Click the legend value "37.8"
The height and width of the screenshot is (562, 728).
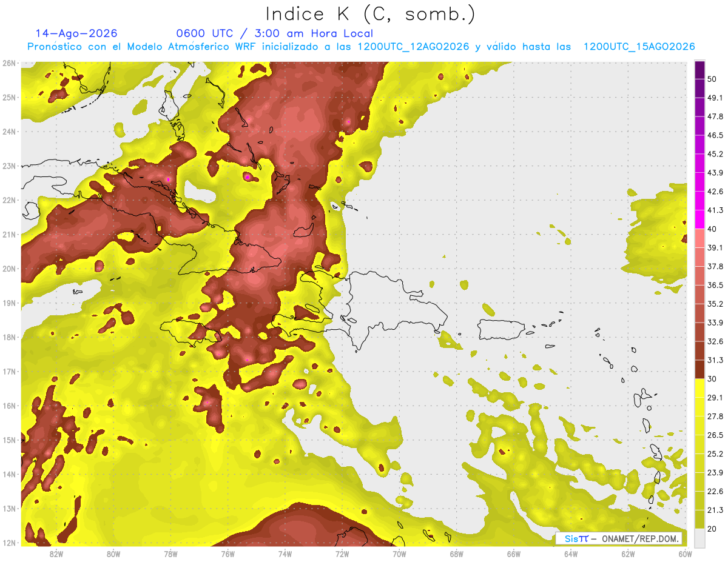pyautogui.click(x=715, y=266)
